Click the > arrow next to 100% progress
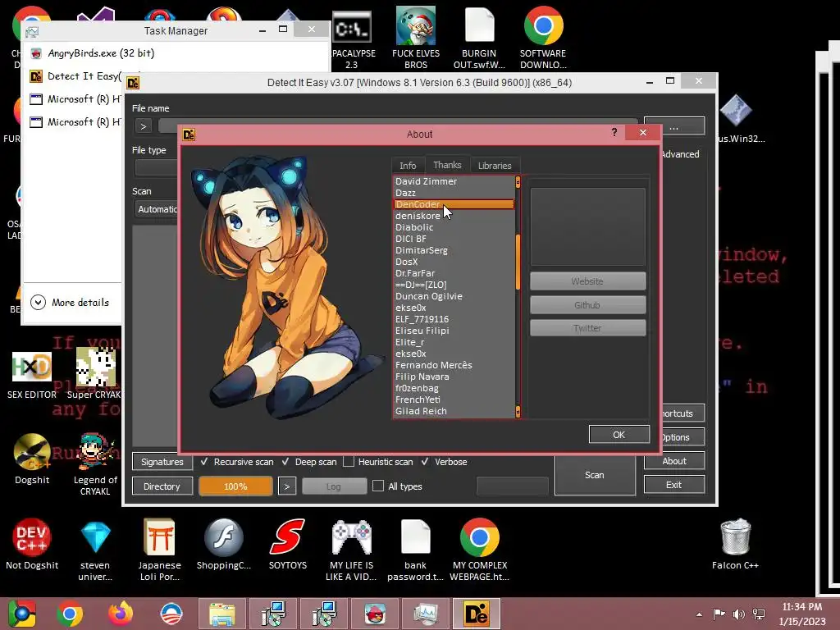840x630 pixels. pos(287,486)
